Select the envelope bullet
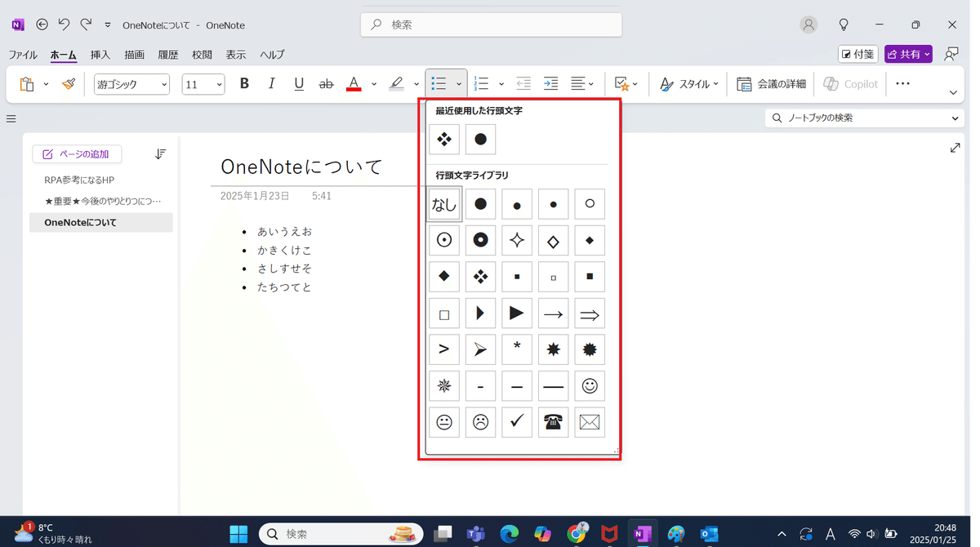The height and width of the screenshot is (547, 980). click(590, 422)
